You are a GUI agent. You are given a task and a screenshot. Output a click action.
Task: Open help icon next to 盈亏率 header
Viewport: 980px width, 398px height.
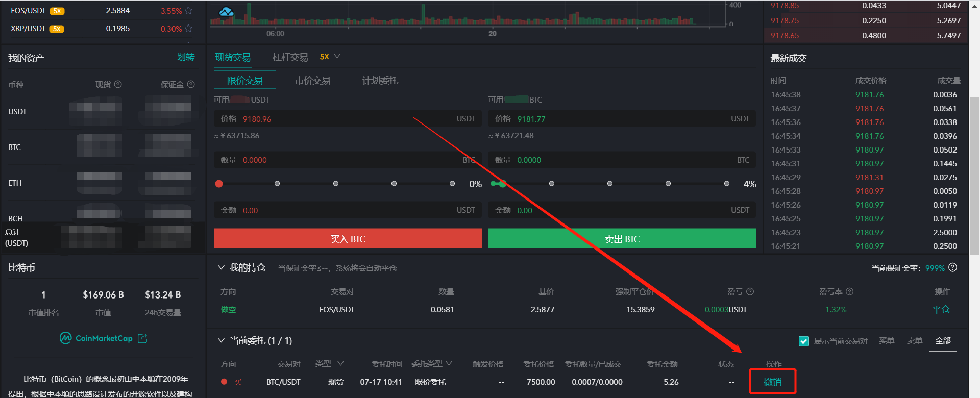[x=849, y=292]
